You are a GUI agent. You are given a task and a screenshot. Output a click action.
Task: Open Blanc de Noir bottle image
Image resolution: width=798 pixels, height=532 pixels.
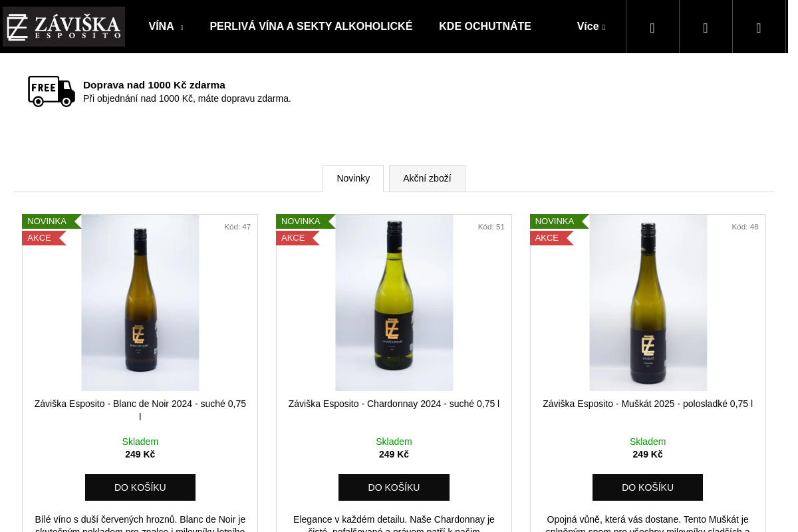pos(140,303)
